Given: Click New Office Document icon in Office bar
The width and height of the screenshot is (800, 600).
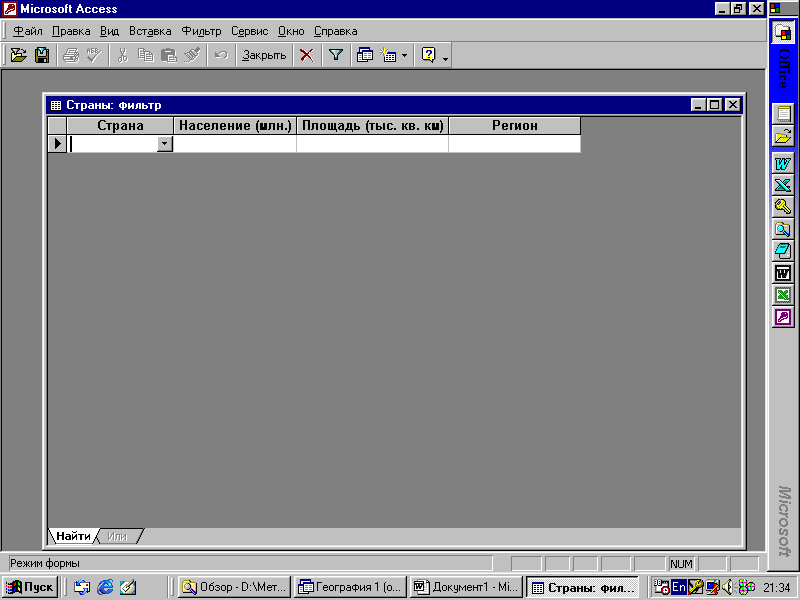Looking at the screenshot, I should click(783, 113).
